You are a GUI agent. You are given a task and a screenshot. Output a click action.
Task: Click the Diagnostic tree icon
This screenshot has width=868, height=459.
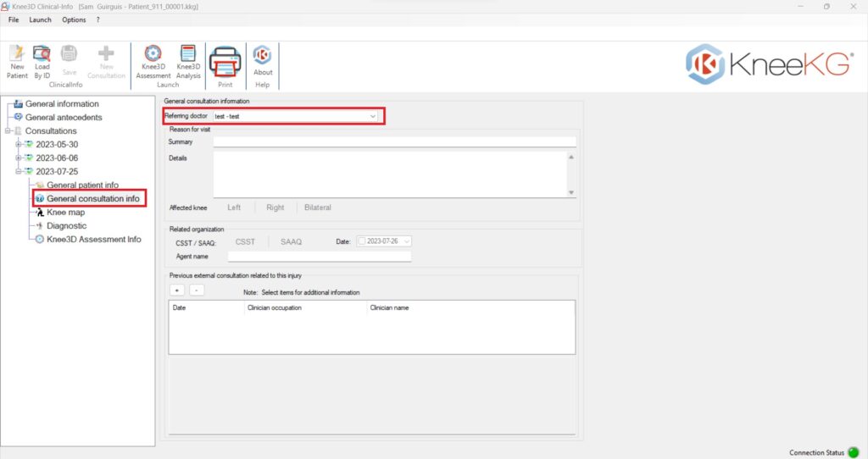tap(40, 225)
